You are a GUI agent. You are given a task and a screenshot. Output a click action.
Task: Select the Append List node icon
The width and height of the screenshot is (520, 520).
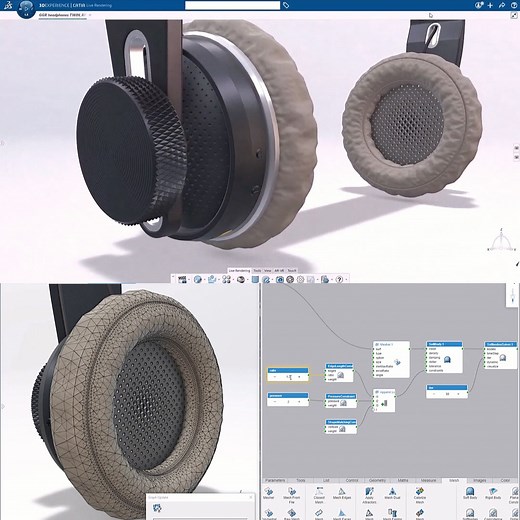(384, 403)
